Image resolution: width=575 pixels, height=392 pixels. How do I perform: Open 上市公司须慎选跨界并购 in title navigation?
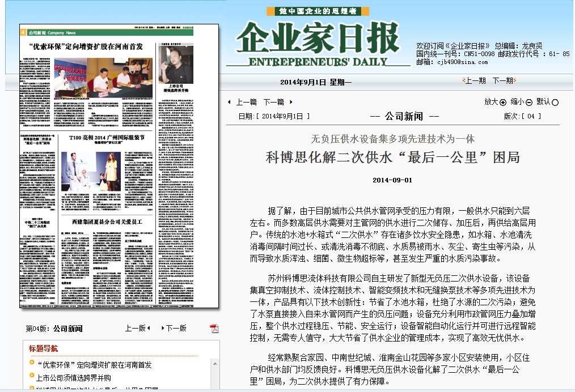click(x=74, y=378)
